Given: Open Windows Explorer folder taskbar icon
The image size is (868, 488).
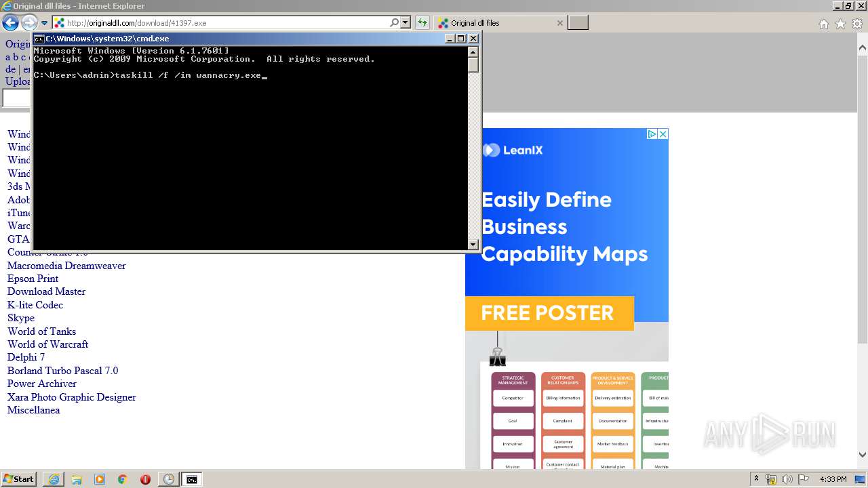Looking at the screenshot, I should (x=77, y=479).
